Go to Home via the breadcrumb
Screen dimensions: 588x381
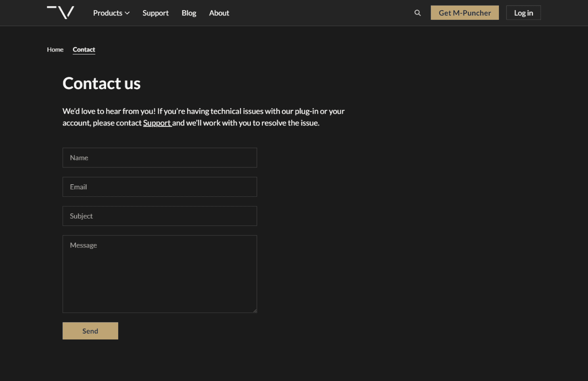(55, 50)
